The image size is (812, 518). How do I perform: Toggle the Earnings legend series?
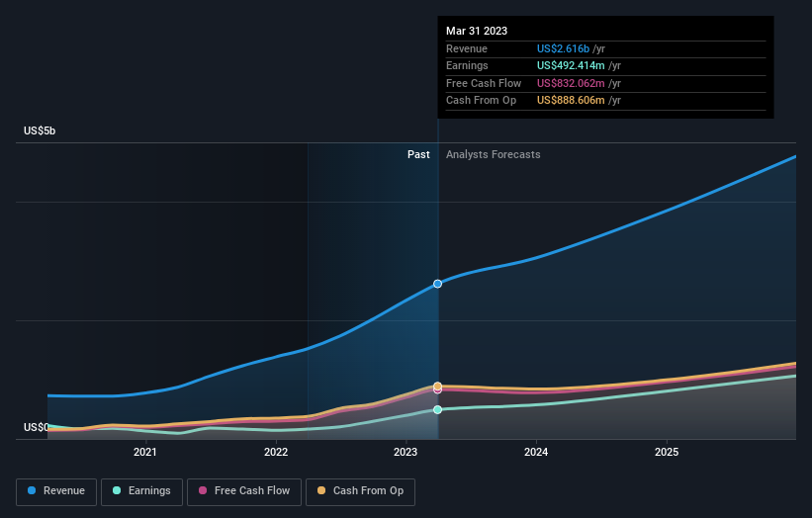point(141,491)
